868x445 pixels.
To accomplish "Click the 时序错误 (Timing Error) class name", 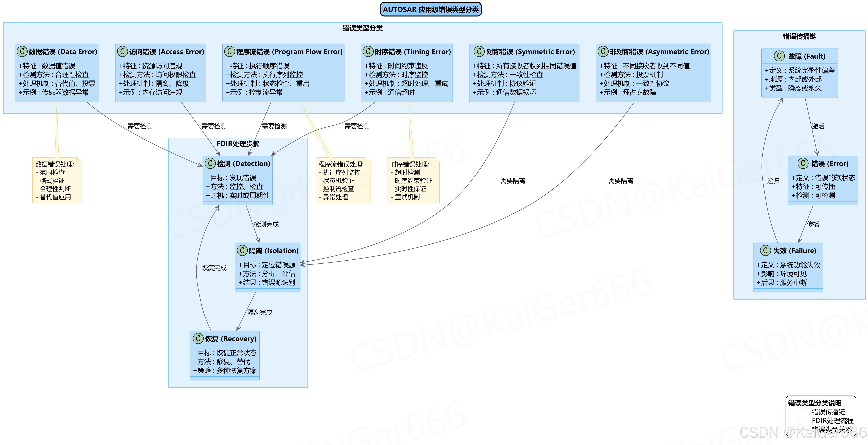I will (x=413, y=52).
